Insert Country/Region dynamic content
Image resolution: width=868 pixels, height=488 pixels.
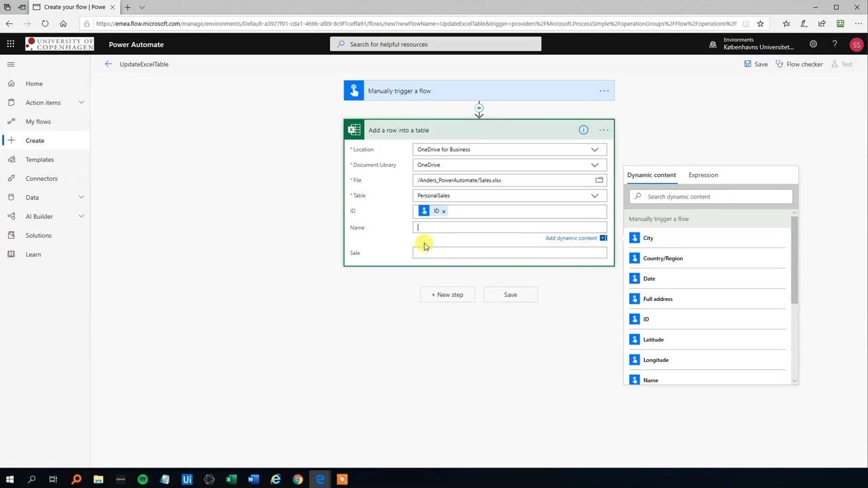pyautogui.click(x=707, y=258)
